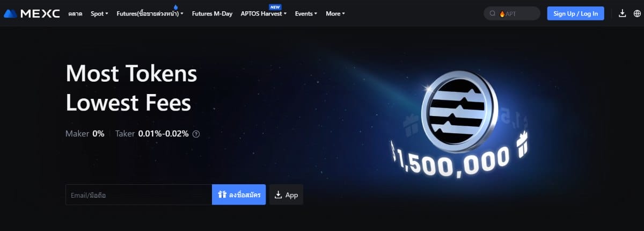Click the MEXC logo

point(31,13)
